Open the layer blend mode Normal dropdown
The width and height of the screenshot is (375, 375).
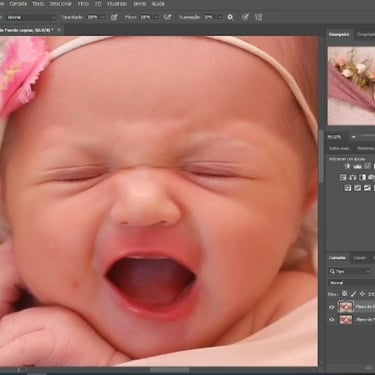pos(351,283)
